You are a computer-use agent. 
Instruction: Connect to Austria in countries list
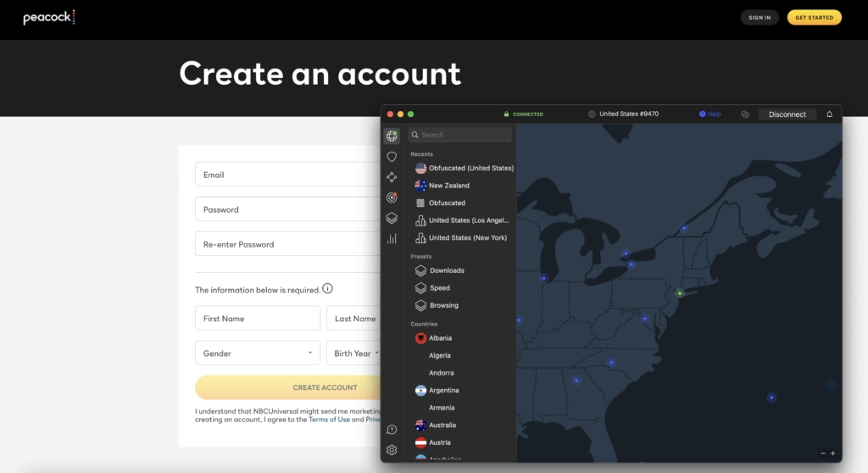[x=433, y=442]
